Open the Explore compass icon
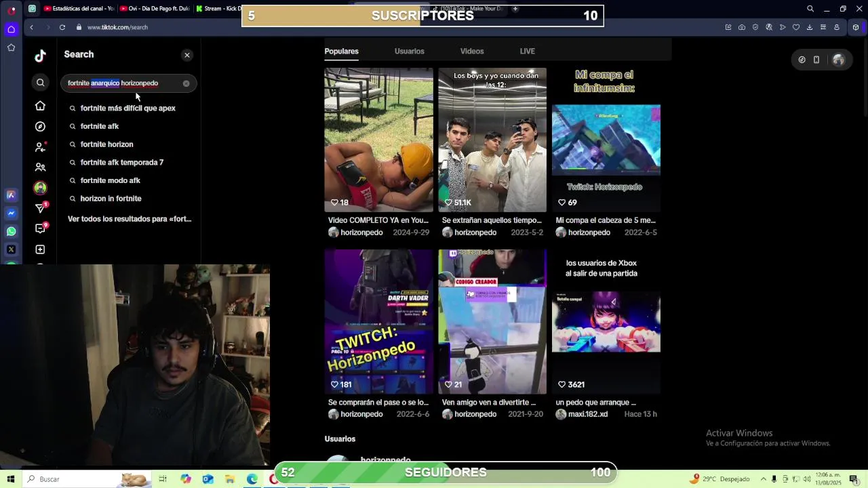The image size is (868, 488). [x=40, y=127]
